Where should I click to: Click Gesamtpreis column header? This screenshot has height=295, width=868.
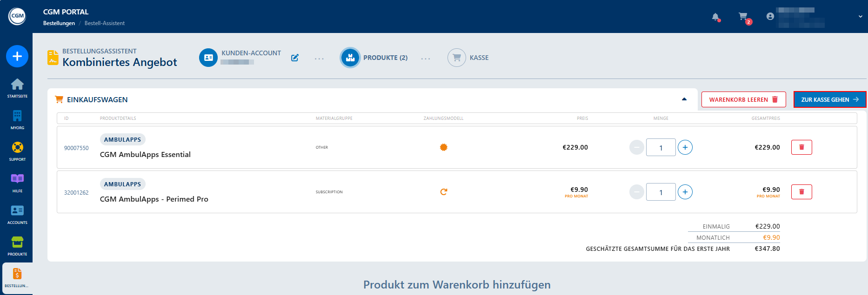point(766,118)
